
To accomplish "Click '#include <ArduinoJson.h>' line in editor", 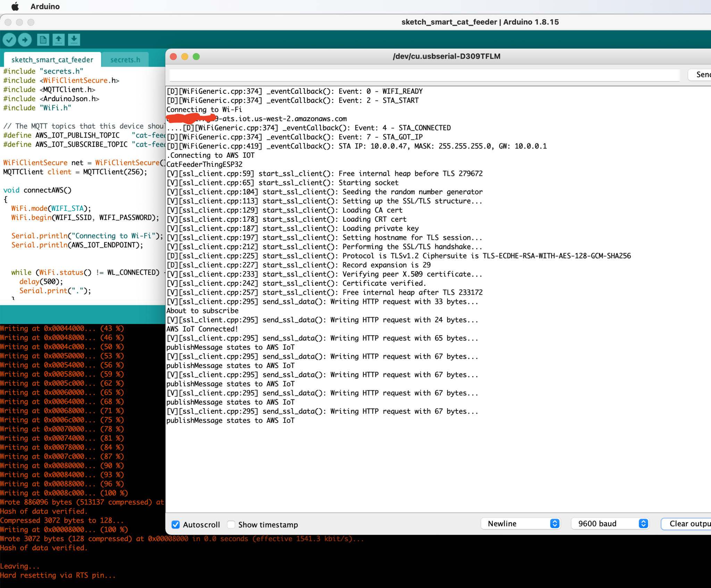I will click(51, 99).
